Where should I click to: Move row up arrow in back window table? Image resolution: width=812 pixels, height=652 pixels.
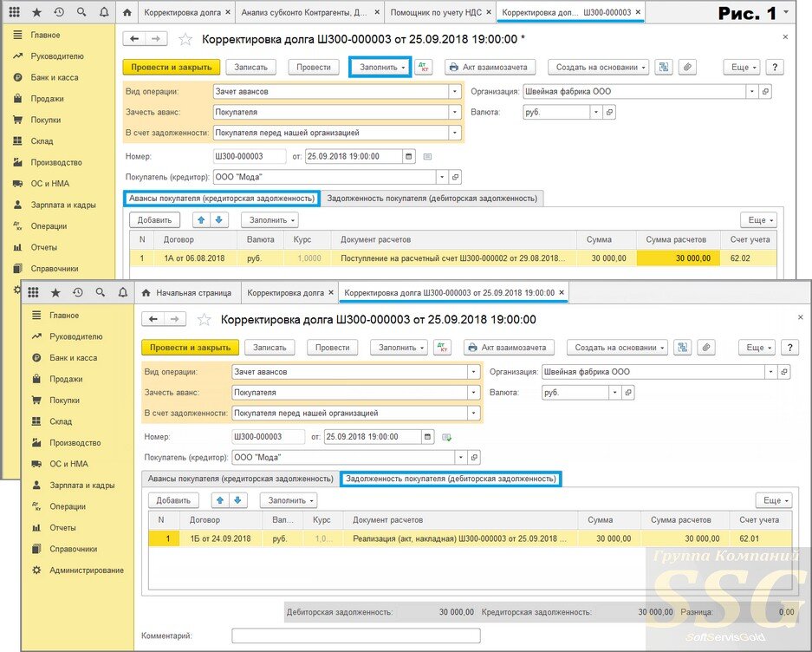coord(201,219)
